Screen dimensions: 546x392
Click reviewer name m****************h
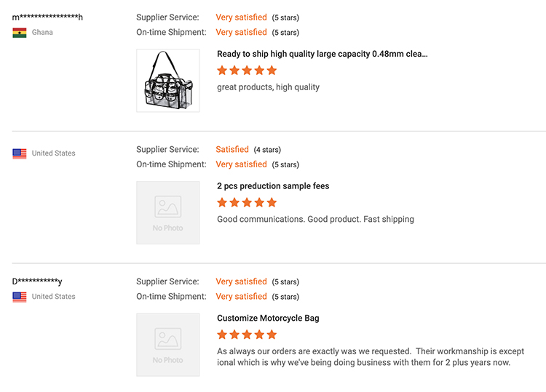click(47, 17)
